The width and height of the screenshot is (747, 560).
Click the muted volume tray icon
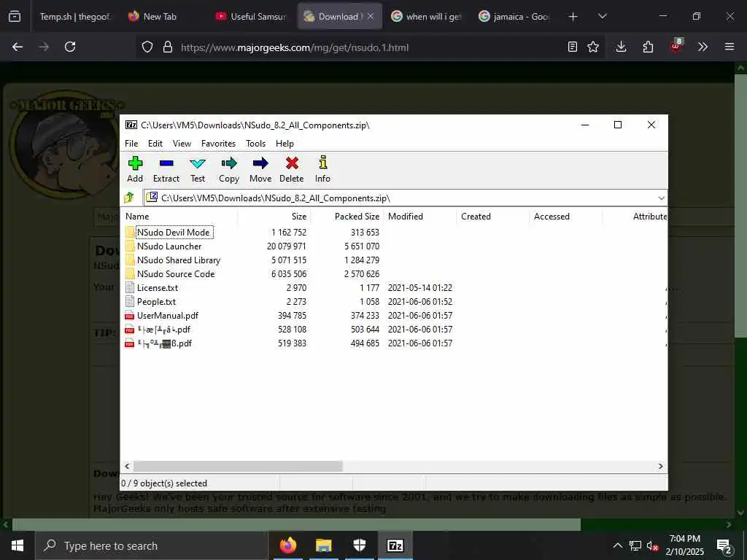point(652,545)
